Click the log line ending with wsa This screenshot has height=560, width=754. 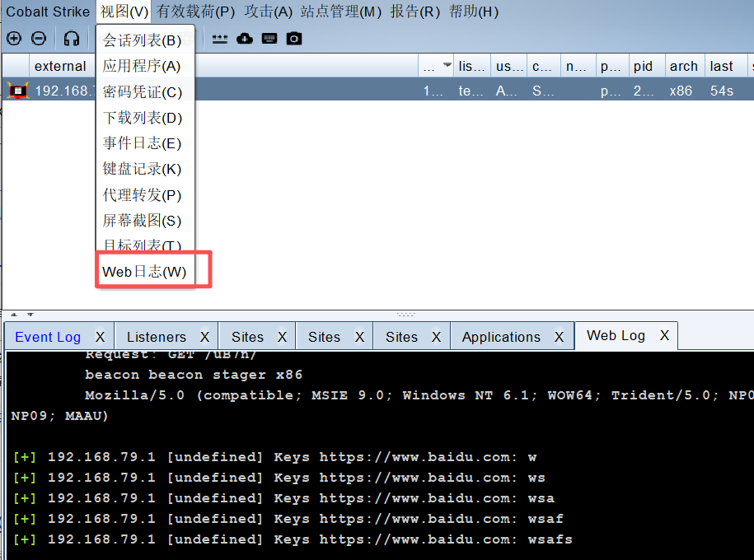[283, 498]
